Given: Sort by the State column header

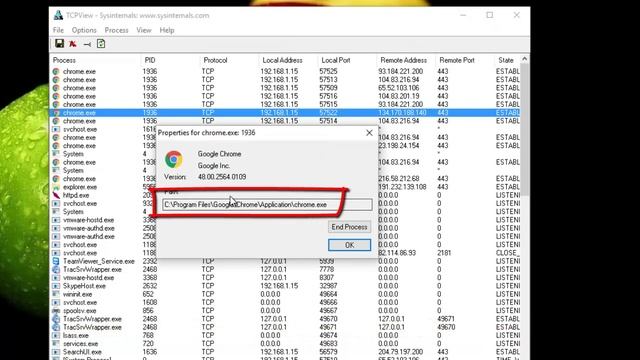Looking at the screenshot, I should tap(507, 60).
